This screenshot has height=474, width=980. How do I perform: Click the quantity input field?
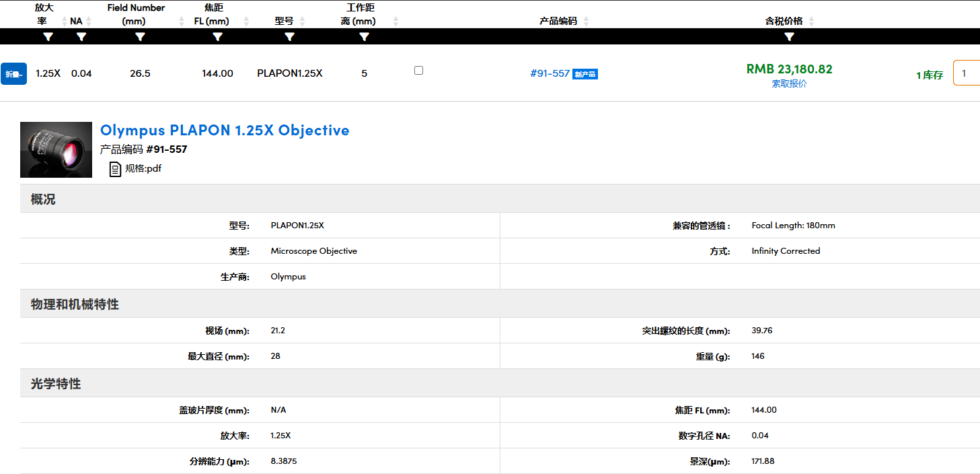[967, 73]
